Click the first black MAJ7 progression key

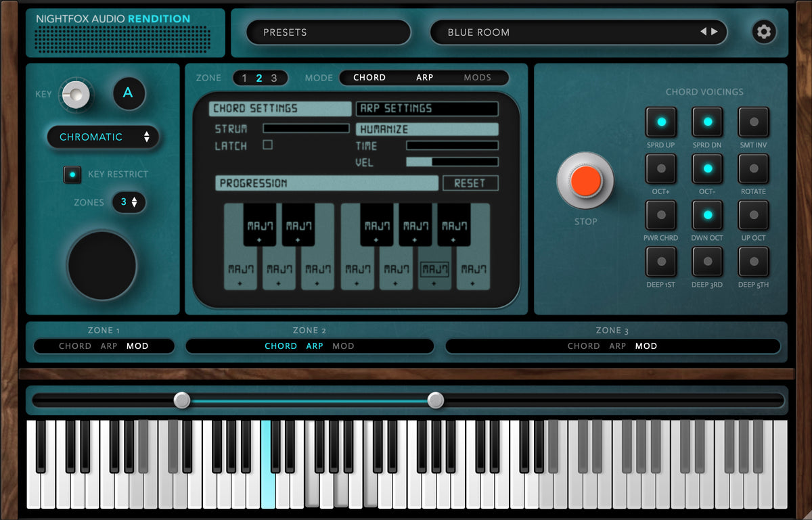[x=260, y=224]
